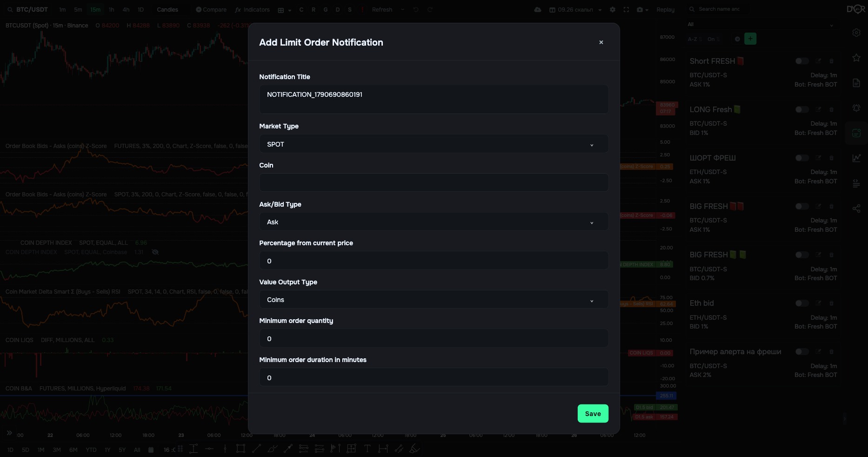Open favorites star in right sidebar
The height and width of the screenshot is (457, 868).
(x=856, y=58)
